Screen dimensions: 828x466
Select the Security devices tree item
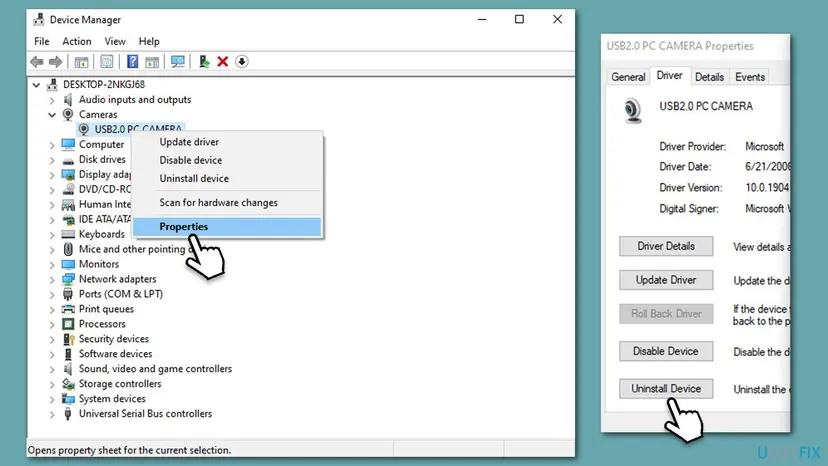114,339
